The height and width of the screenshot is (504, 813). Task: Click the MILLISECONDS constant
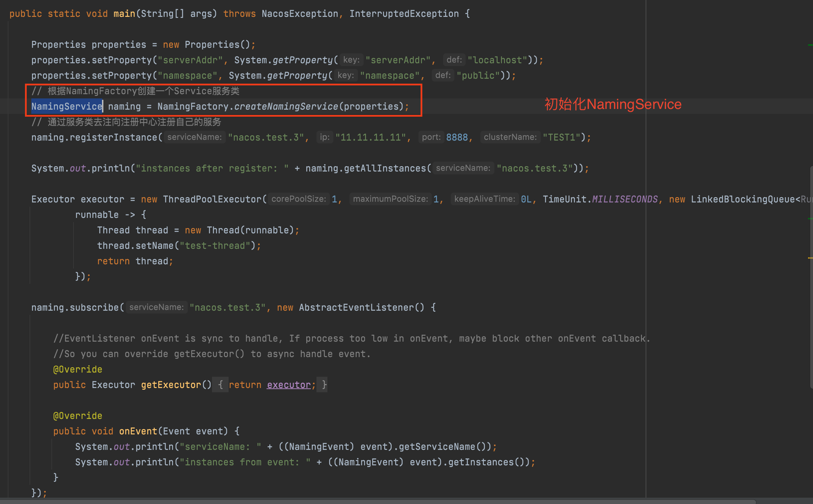click(625, 199)
